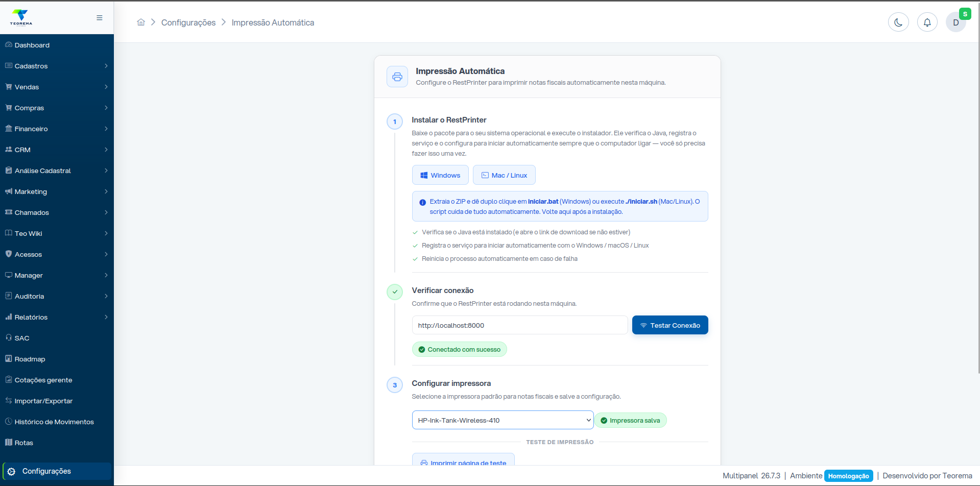Image resolution: width=980 pixels, height=486 pixels.
Task: Expand the Acessos submenu chevron
Action: click(x=106, y=254)
